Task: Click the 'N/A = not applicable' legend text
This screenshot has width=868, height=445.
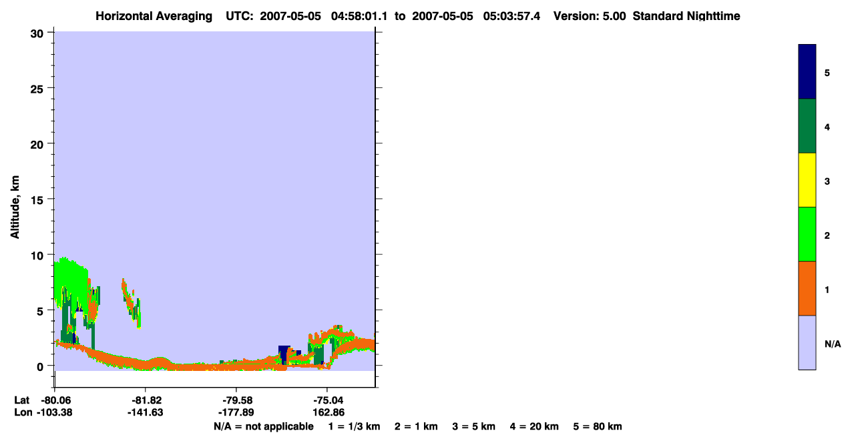Action: tap(264, 426)
